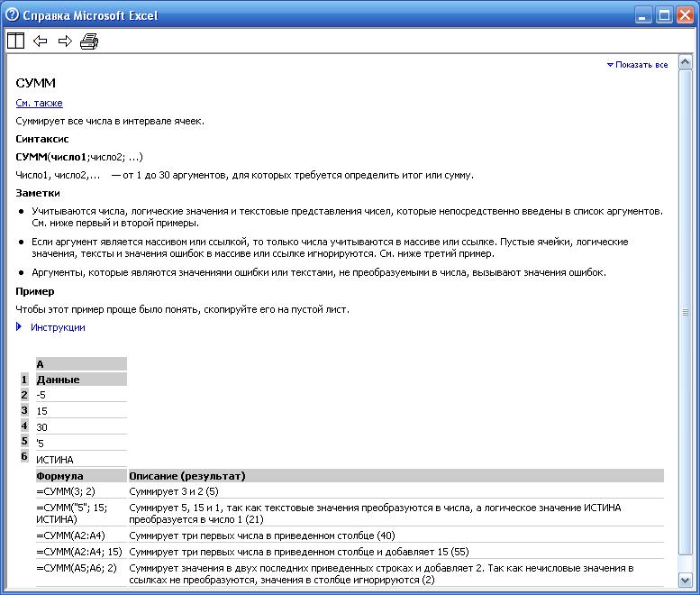Click the "Данные" cell in row 1

pyautogui.click(x=81, y=380)
